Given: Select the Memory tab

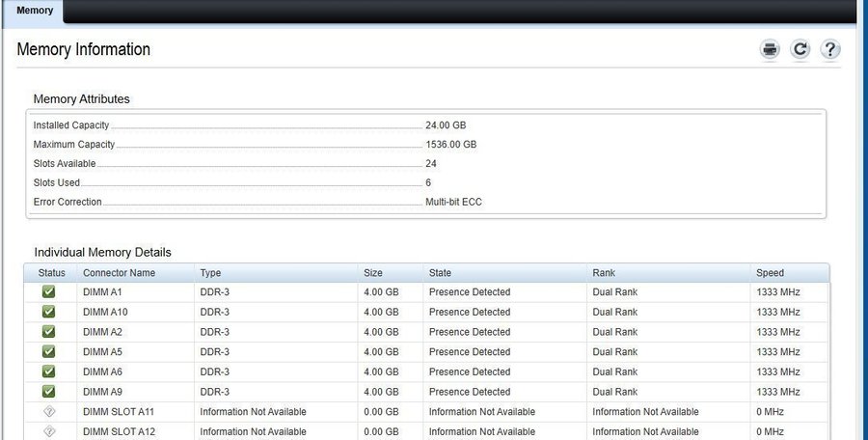Looking at the screenshot, I should (x=35, y=11).
